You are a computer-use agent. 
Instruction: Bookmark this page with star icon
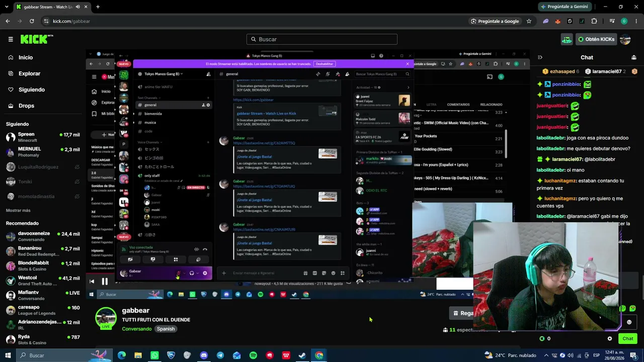point(529,21)
